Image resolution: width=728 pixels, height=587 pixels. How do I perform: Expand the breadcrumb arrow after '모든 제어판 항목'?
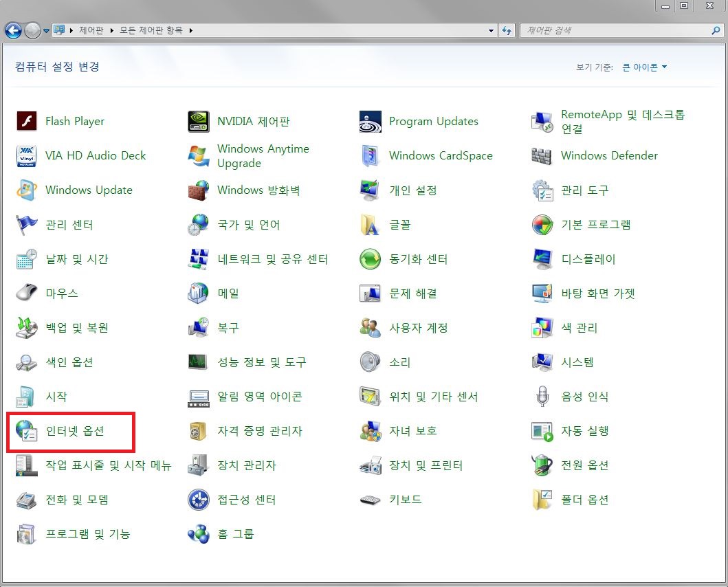click(x=190, y=31)
